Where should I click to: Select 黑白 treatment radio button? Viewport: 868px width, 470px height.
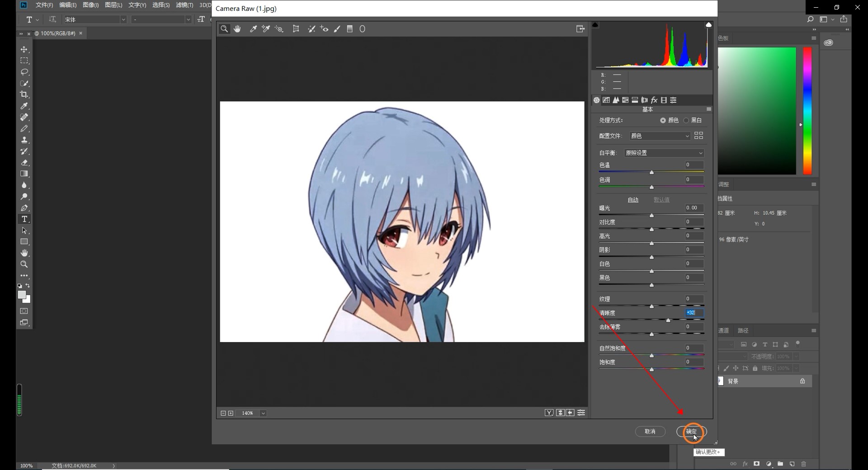click(686, 120)
